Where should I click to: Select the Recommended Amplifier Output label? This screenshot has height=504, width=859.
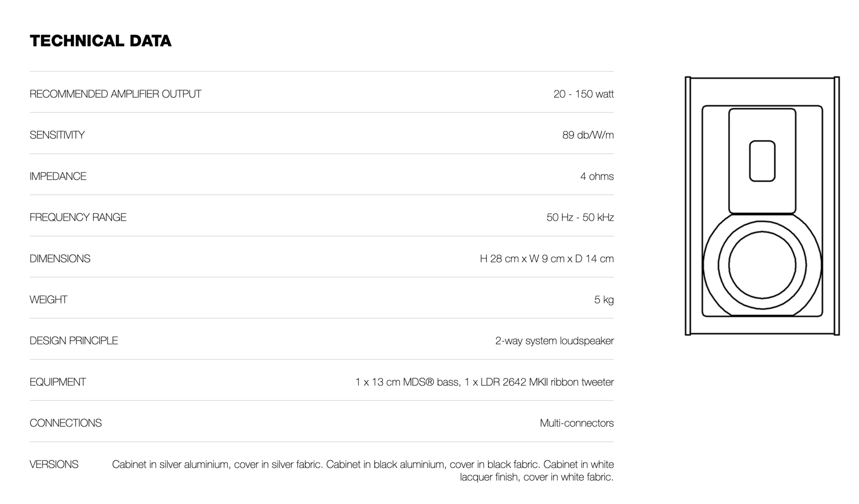point(115,94)
